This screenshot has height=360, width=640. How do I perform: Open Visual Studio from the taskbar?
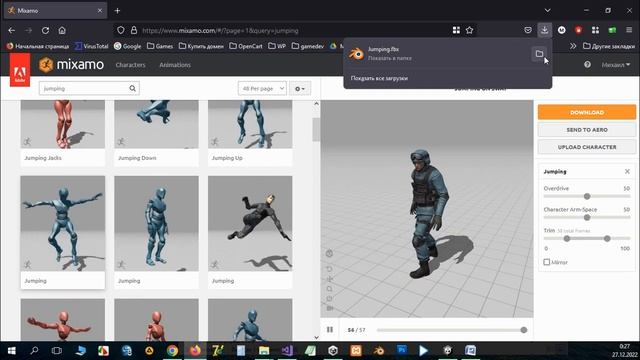point(287,350)
